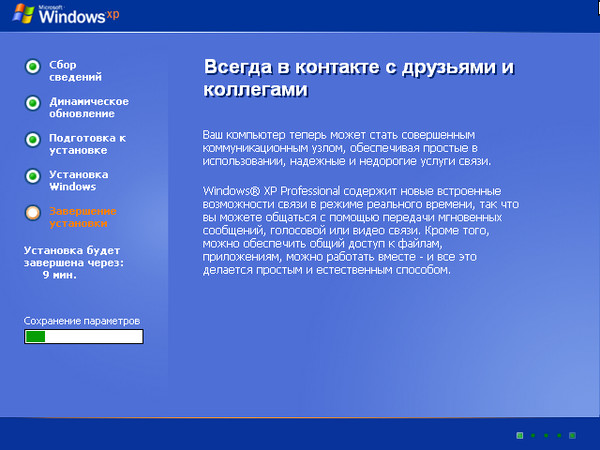600x450 pixels.
Task: Click the Windows XP Professional paragraph
Action: (361, 230)
